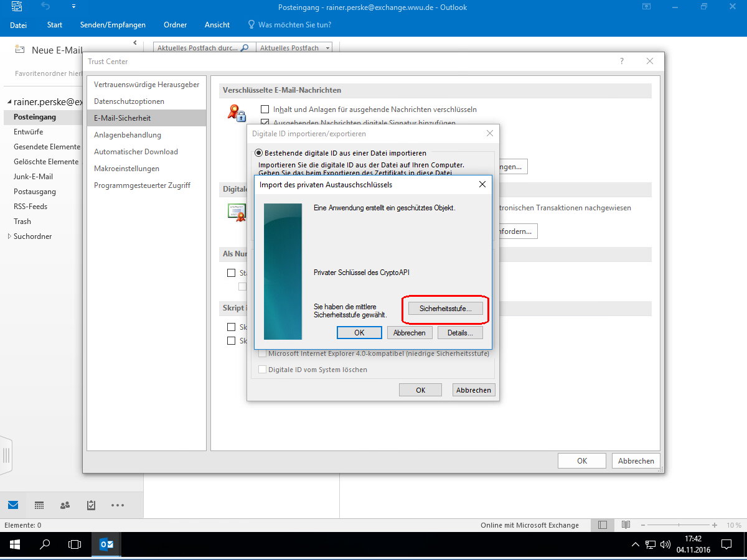Open the Senden/Empfangen ribbon tab
The image size is (747, 560).
click(x=113, y=25)
